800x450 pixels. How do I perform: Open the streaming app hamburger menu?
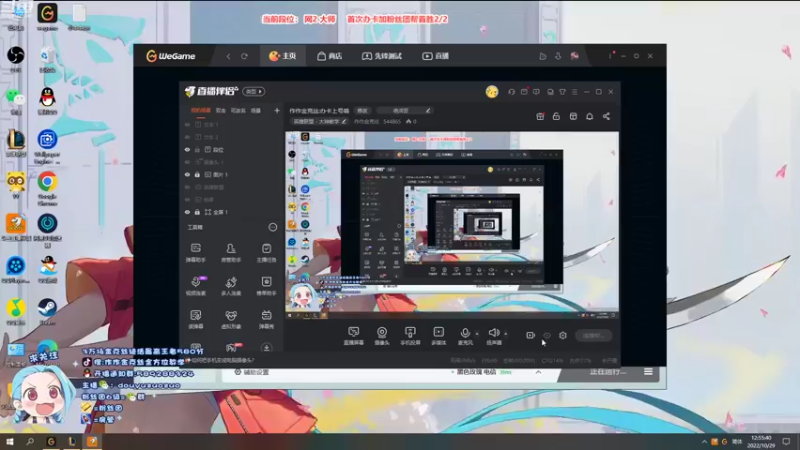point(574,92)
